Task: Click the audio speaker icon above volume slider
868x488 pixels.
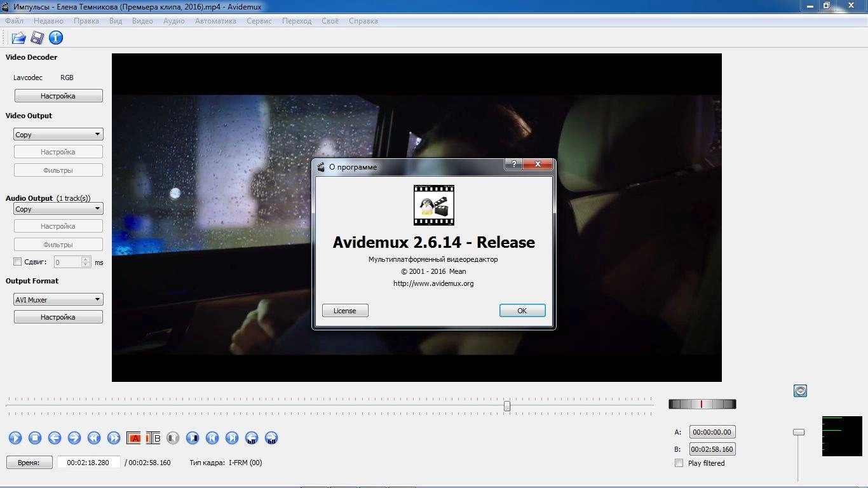Action: [800, 391]
